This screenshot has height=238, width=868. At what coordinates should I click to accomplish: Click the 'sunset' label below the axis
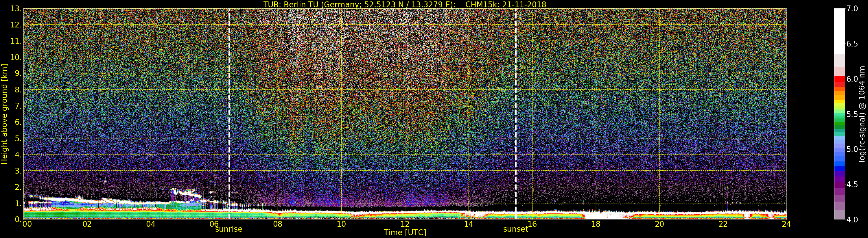point(515,229)
